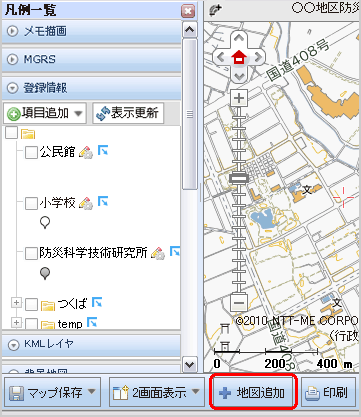Screen dimensions: 361x417
Task: Check the 公民館 layer checkbox
Action: (x=31, y=152)
